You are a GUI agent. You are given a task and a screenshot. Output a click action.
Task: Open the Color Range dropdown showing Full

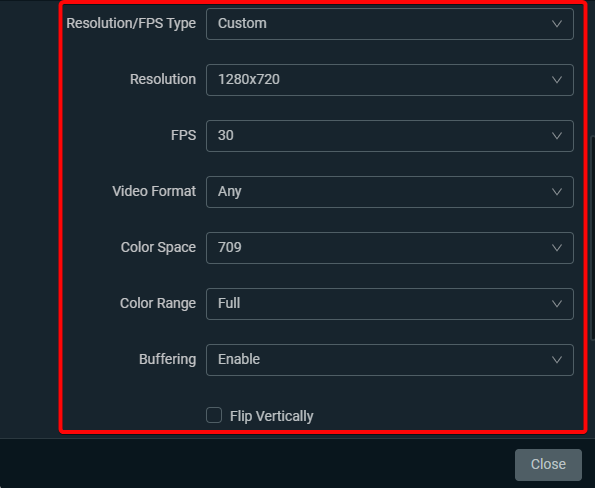click(x=390, y=304)
